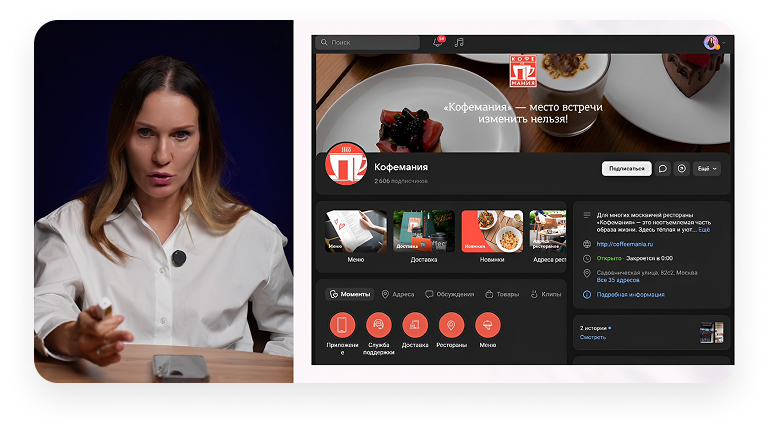The width and height of the screenshot is (770, 431).
Task: Open the Доставка menu card thumbnail
Action: 424,231
